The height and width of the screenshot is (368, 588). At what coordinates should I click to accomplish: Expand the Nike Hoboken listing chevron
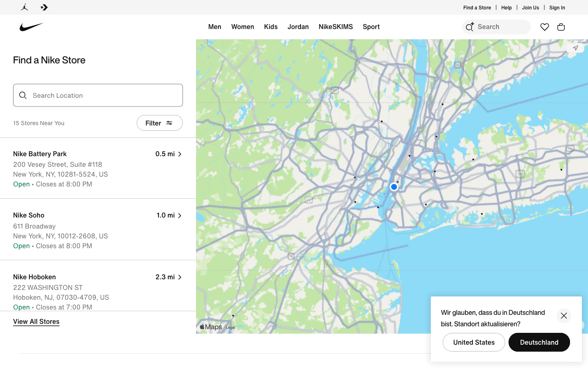pos(180,277)
